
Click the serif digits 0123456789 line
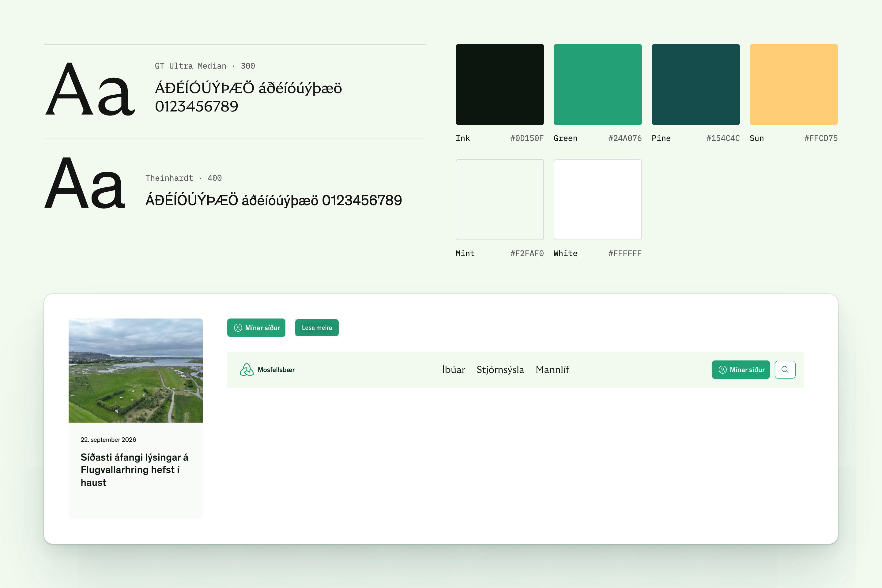tap(197, 107)
